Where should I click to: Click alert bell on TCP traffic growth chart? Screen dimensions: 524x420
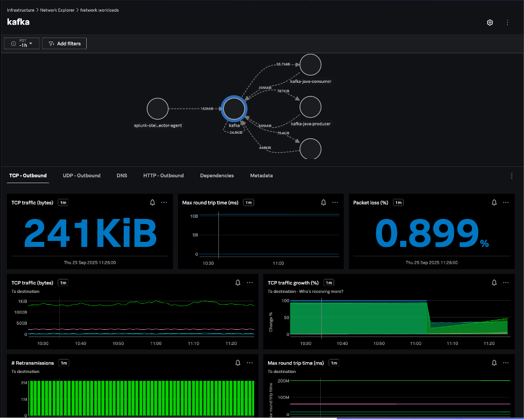click(x=494, y=283)
